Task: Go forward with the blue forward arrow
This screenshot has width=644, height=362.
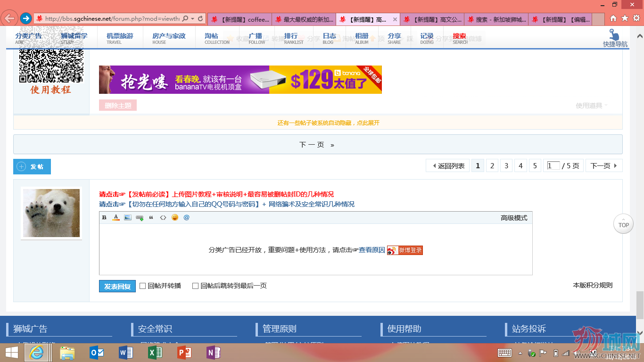Action: coord(26,18)
